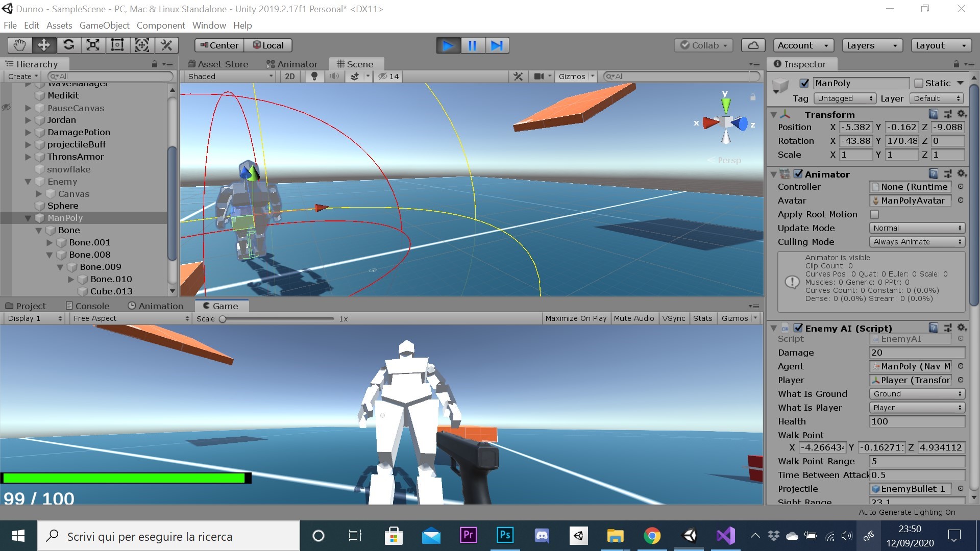Uncheck the ManPoly active checkbox

click(x=804, y=83)
